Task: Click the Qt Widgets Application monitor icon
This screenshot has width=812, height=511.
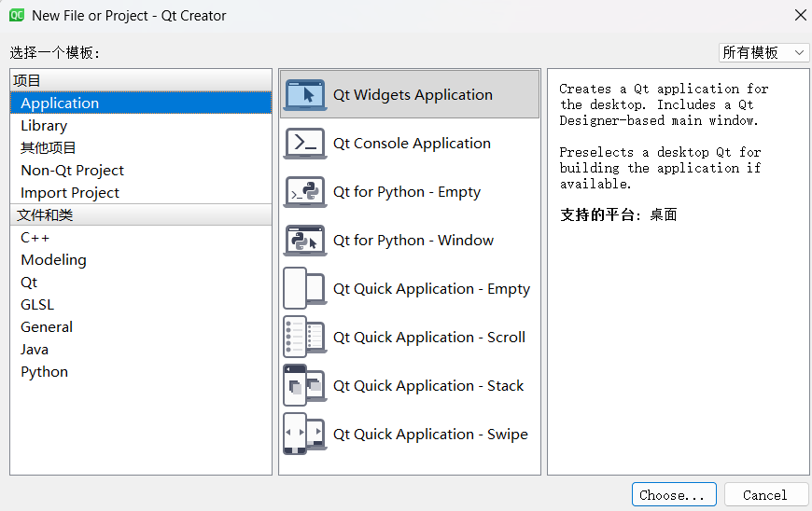Action: click(x=305, y=95)
